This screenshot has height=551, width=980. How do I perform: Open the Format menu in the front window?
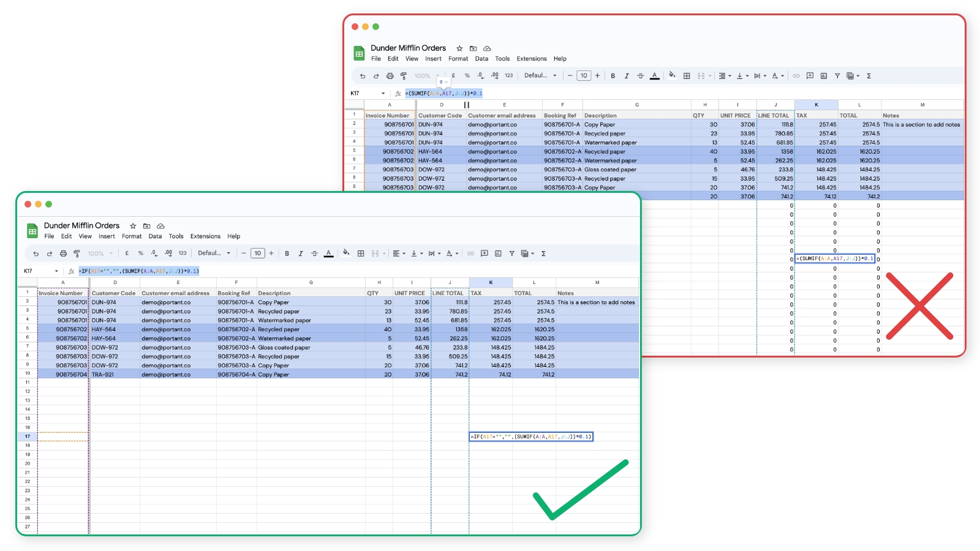tap(132, 236)
